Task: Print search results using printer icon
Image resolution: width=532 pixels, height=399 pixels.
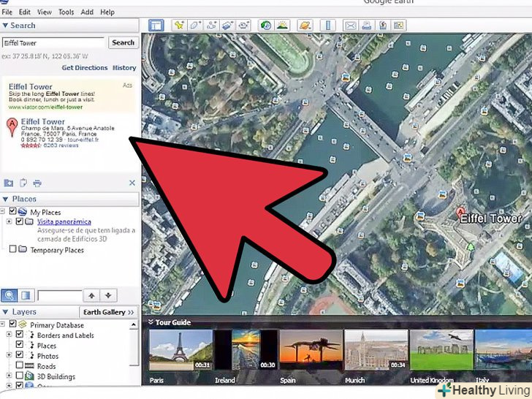Action: pyautogui.click(x=37, y=183)
